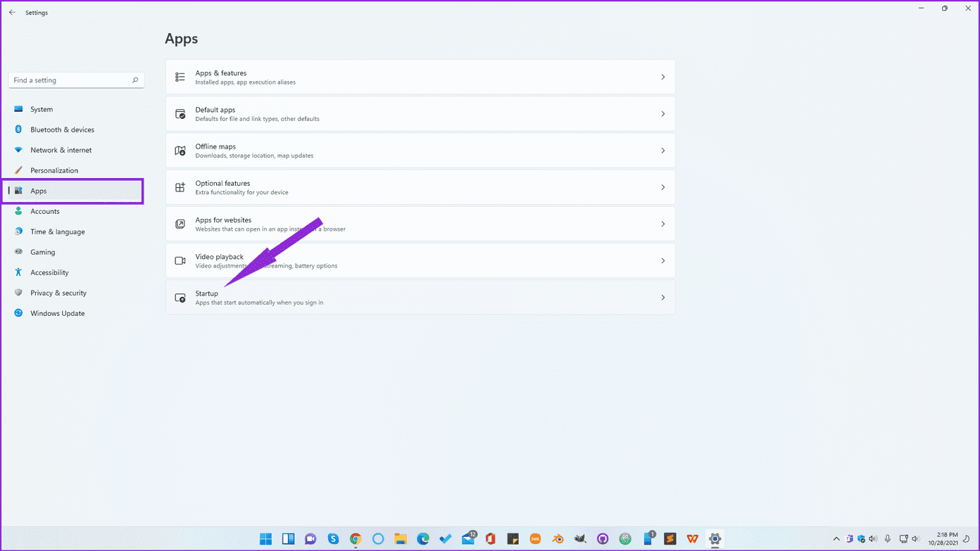Click the magnifier icon in the search box
This screenshot has height=551, width=980.
tap(135, 80)
